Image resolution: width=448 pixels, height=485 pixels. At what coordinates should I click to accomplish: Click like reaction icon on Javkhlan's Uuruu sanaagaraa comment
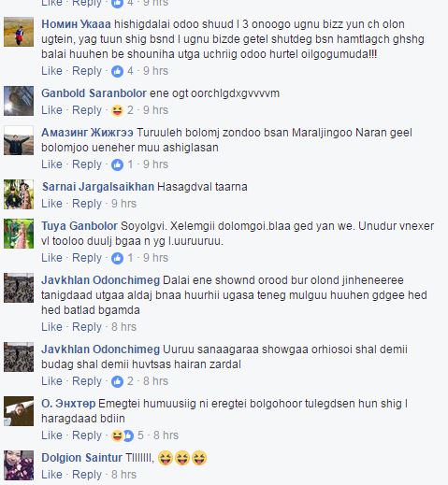(x=117, y=381)
